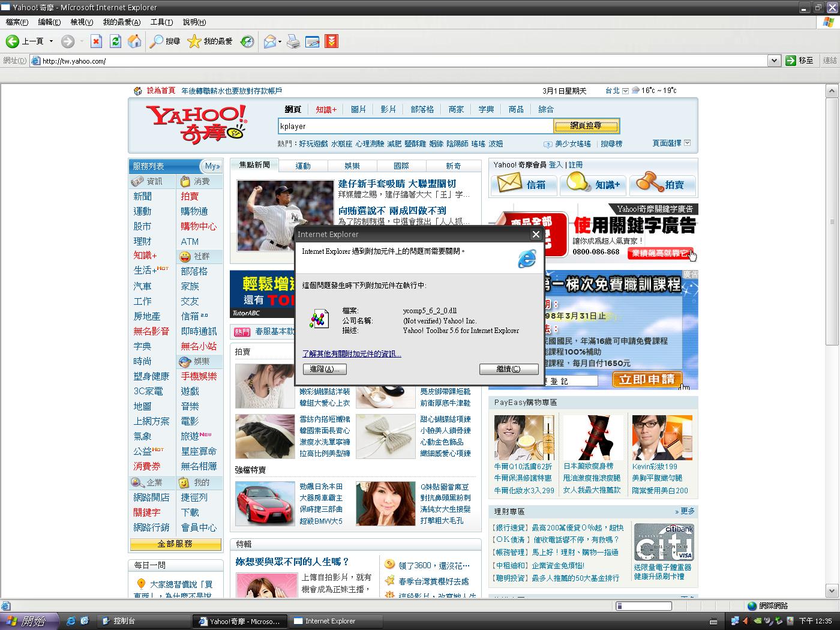
Task: Open Mail toolbar dropdown arrow
Action: (280, 41)
